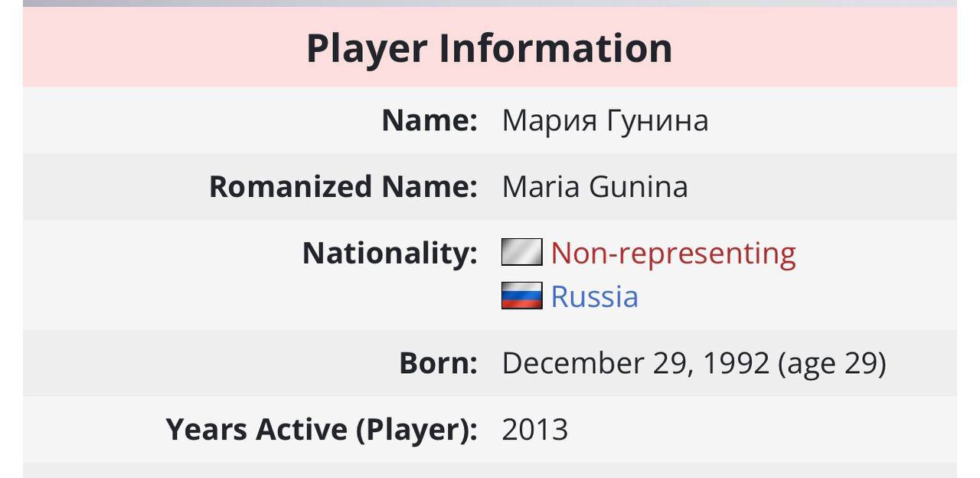Click the Years Active (Player) label

(322, 430)
